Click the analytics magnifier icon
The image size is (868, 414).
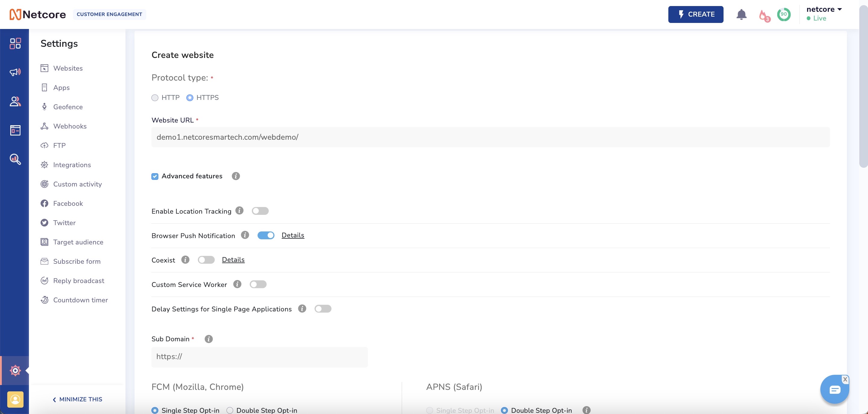point(15,159)
